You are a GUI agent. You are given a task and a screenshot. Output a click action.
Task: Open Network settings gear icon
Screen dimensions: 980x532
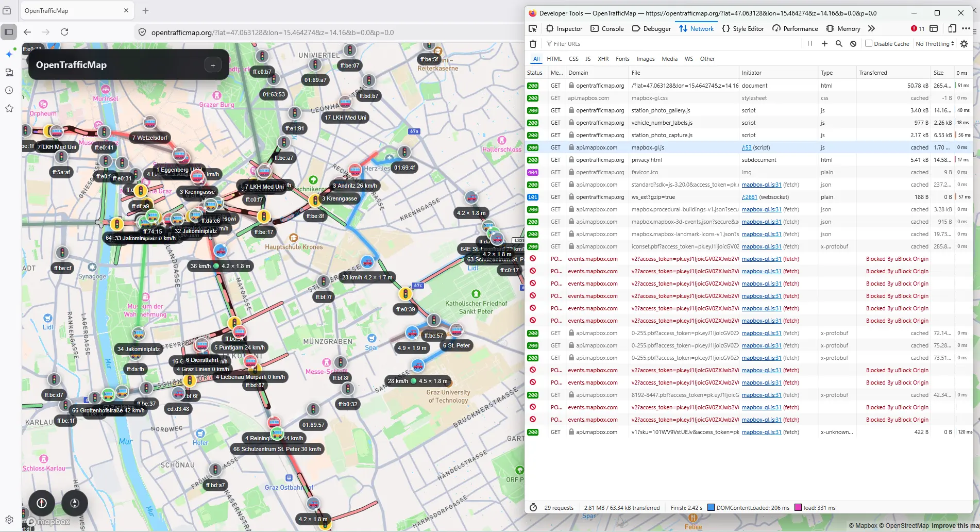[x=964, y=44]
